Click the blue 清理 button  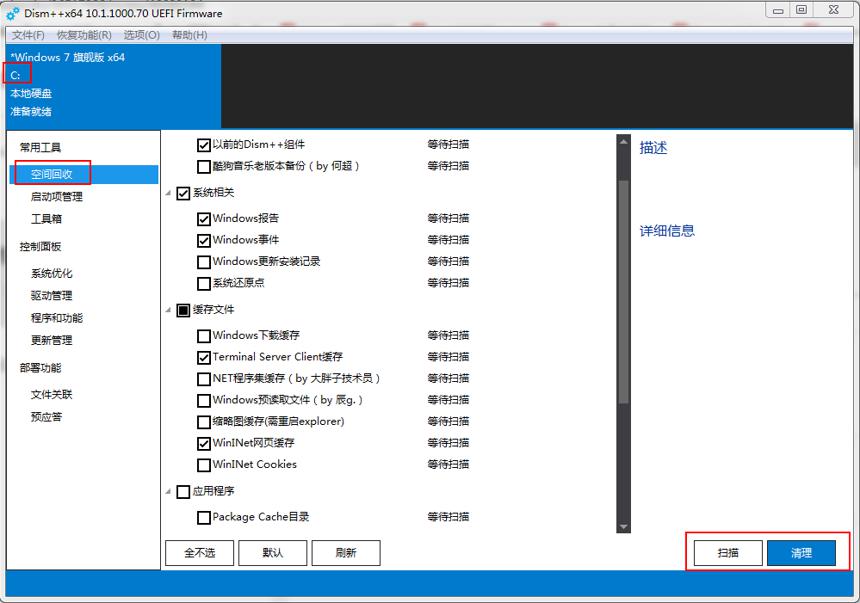pyautogui.click(x=801, y=553)
